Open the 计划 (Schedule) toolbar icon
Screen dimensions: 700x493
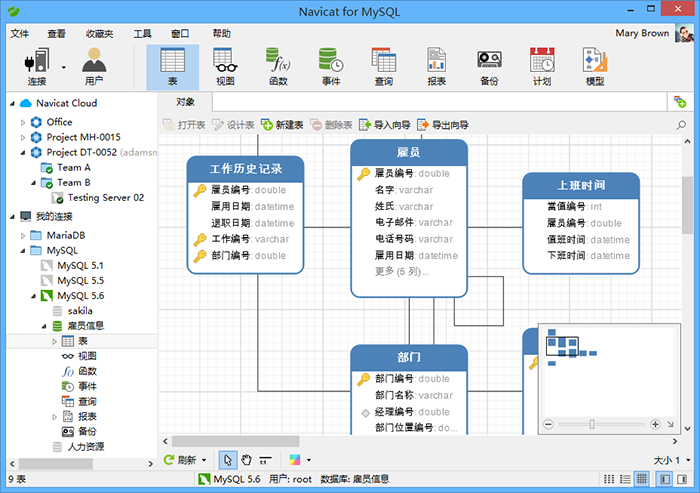[542, 67]
